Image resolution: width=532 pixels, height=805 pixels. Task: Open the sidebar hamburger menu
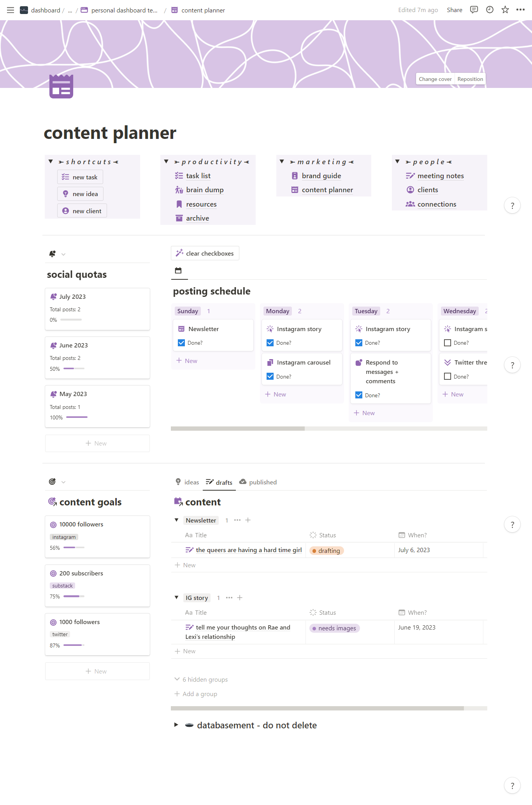pyautogui.click(x=11, y=10)
